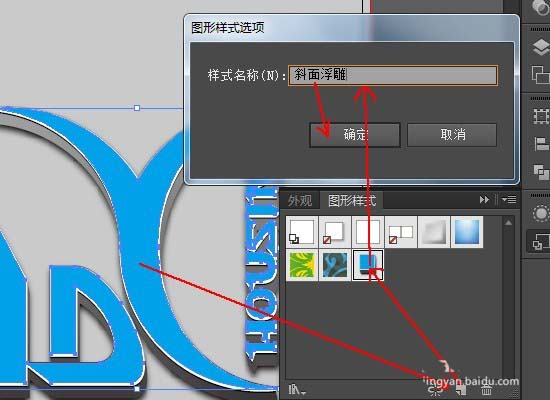Click the 确定 button

coord(355,134)
